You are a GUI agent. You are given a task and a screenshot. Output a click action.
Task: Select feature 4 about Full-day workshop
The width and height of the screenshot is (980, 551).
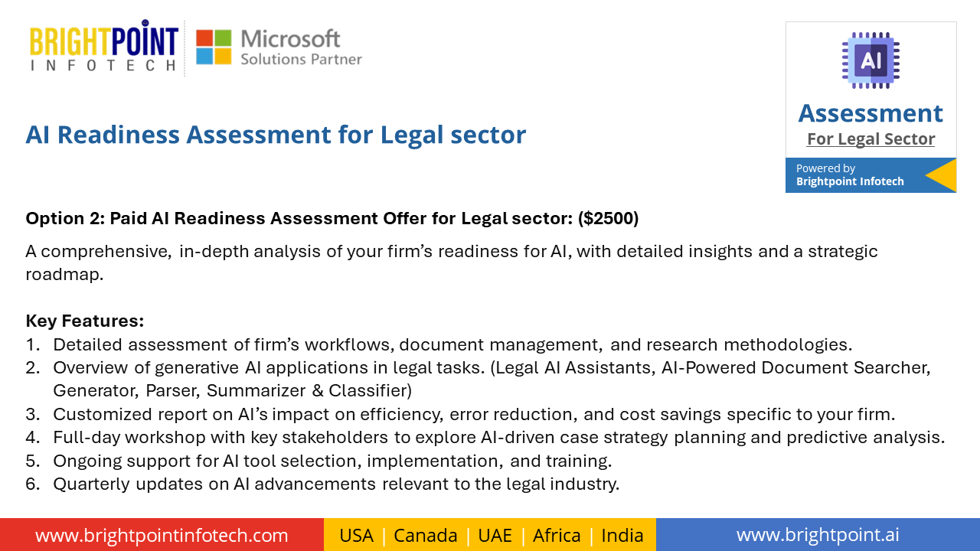[485, 438]
